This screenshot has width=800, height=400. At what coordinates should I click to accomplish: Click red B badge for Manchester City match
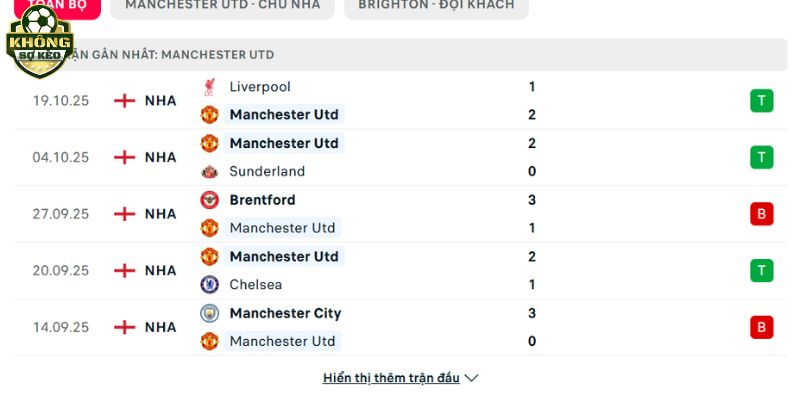click(x=761, y=327)
